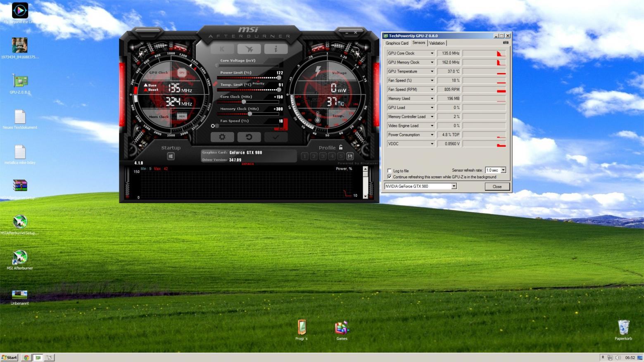
Task: Switch to the Graphics Card tab in GPU-Z
Action: (x=397, y=43)
